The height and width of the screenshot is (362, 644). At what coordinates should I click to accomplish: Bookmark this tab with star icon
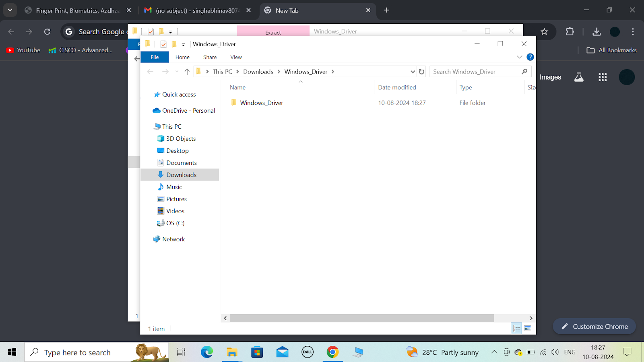[x=544, y=32]
